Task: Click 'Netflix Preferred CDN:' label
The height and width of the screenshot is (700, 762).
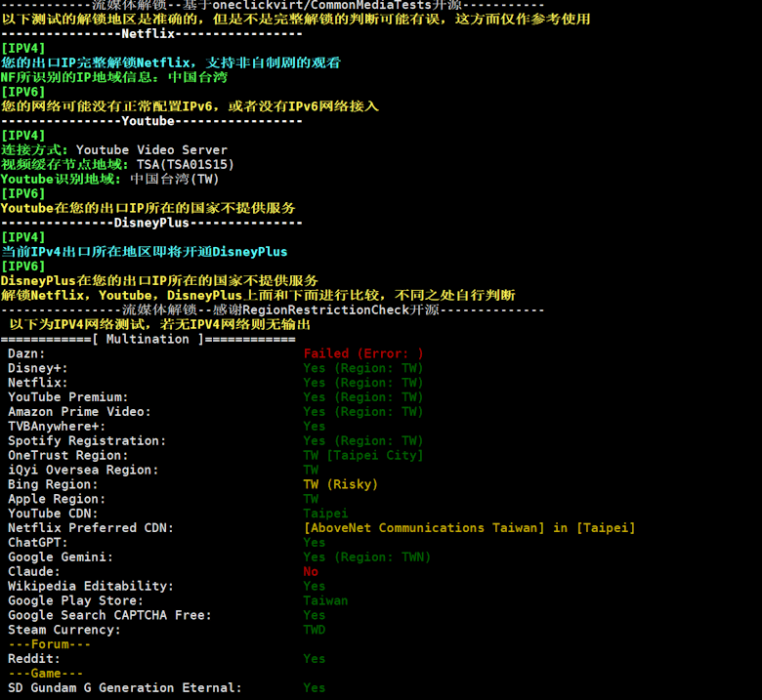Action: click(x=91, y=528)
